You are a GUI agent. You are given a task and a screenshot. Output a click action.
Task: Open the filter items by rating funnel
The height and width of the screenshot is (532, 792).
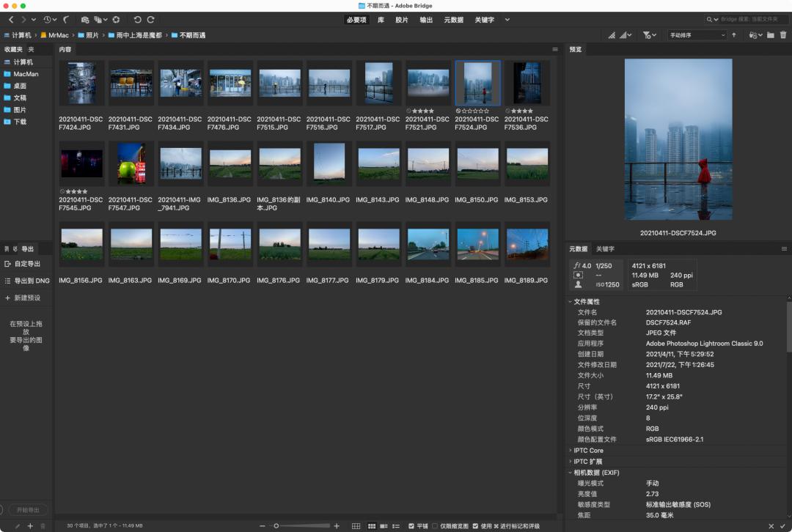[x=647, y=35]
